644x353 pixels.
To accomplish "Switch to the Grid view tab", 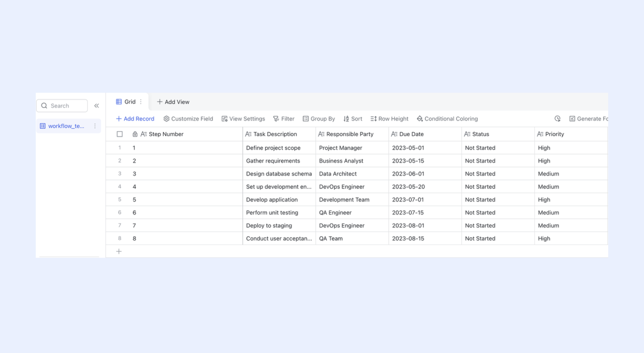I will 127,102.
